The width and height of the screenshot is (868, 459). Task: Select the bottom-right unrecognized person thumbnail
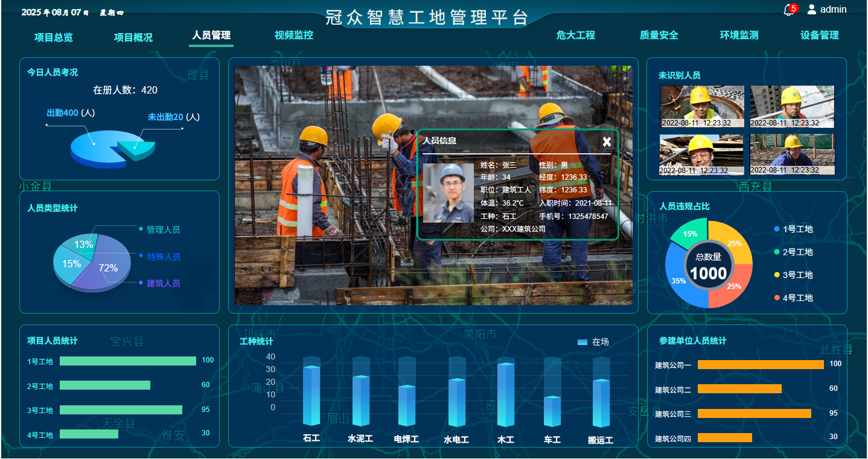tap(792, 154)
